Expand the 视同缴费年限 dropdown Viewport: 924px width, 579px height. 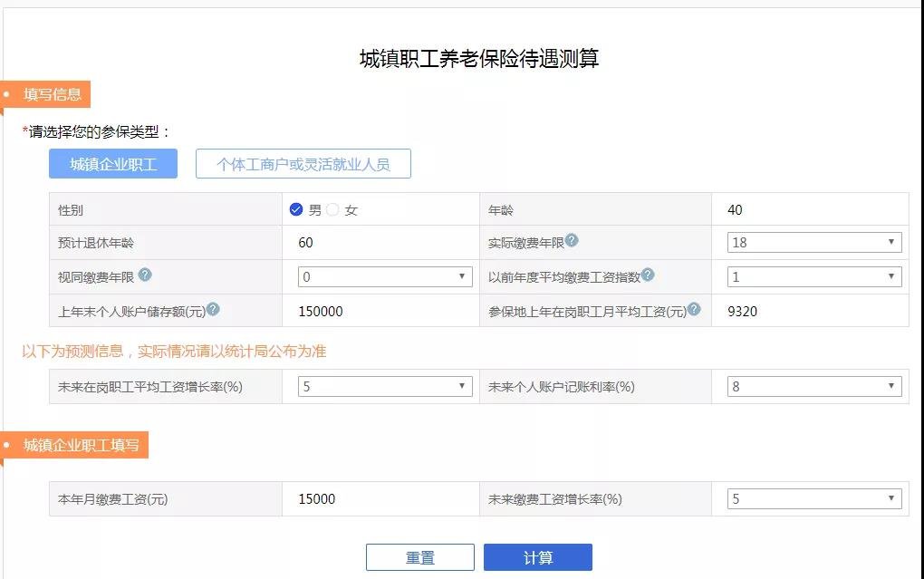pyautogui.click(x=383, y=275)
